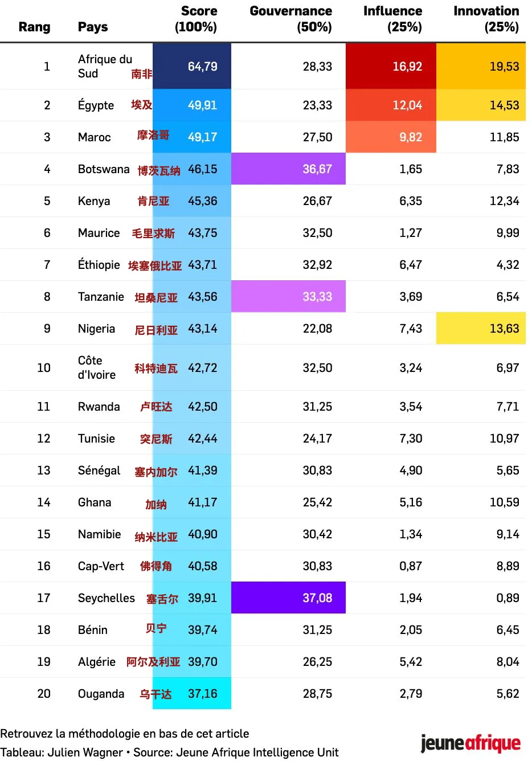Select the purple 36,67 governance cell for Botswana
The height and width of the screenshot is (761, 532).
coord(288,169)
